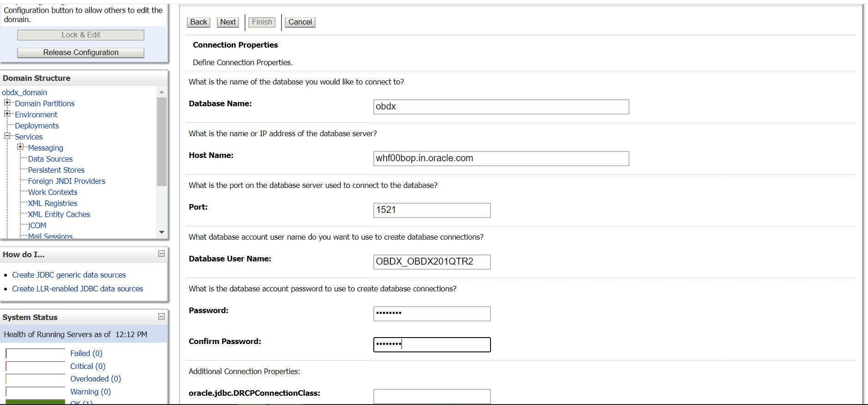
Task: Focus the Host Name text field
Action: click(x=501, y=158)
